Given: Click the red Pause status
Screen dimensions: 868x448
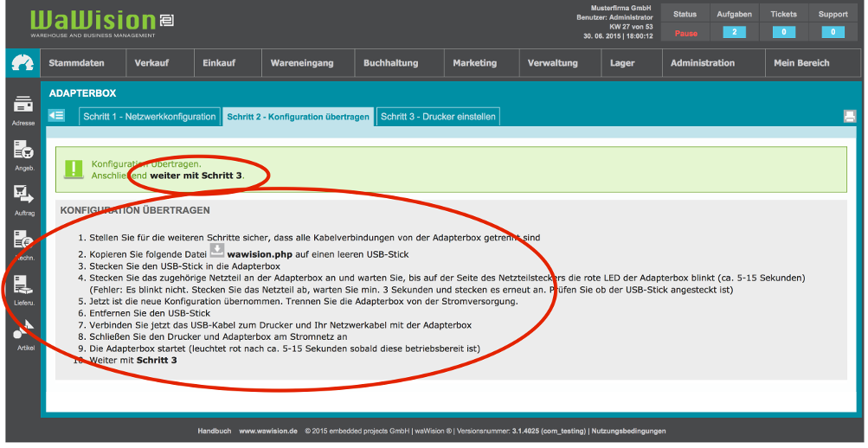Looking at the screenshot, I should 685,33.
